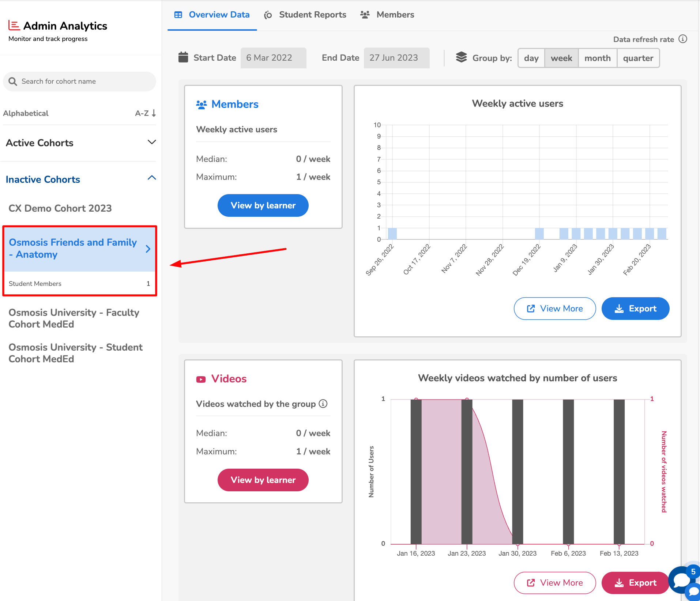Screen dimensions: 700x601
Task: Click the Admin Analytics logo icon
Action: coord(14,26)
